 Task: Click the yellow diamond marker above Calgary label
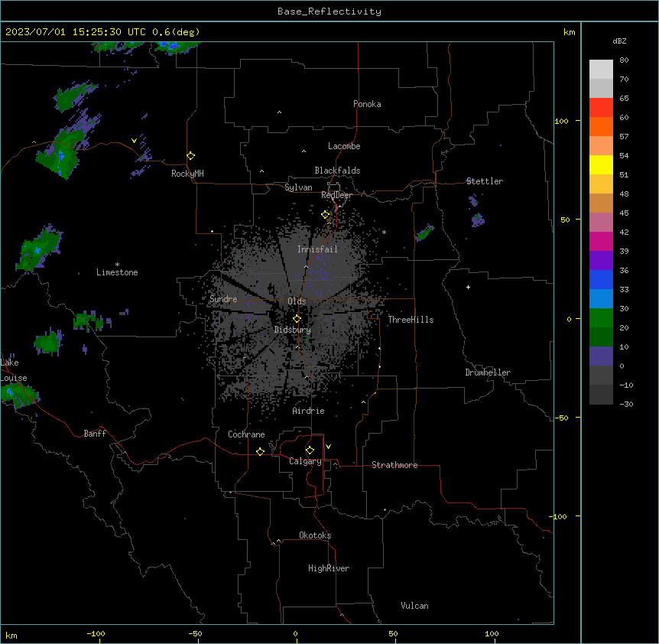pyautogui.click(x=310, y=450)
